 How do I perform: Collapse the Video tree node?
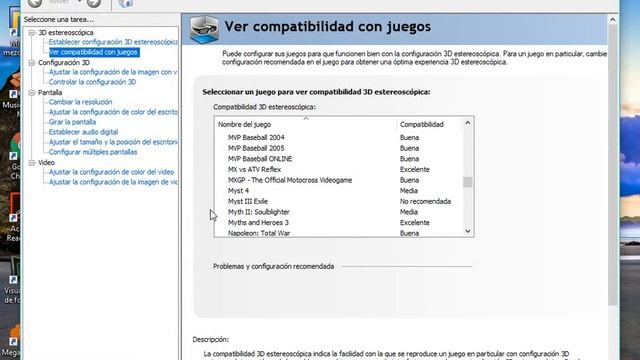coord(31,163)
